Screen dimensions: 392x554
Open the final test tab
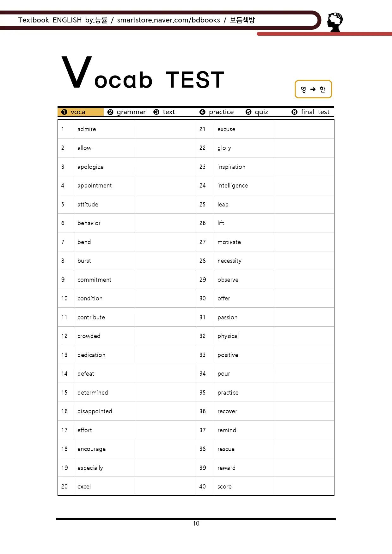click(310, 112)
